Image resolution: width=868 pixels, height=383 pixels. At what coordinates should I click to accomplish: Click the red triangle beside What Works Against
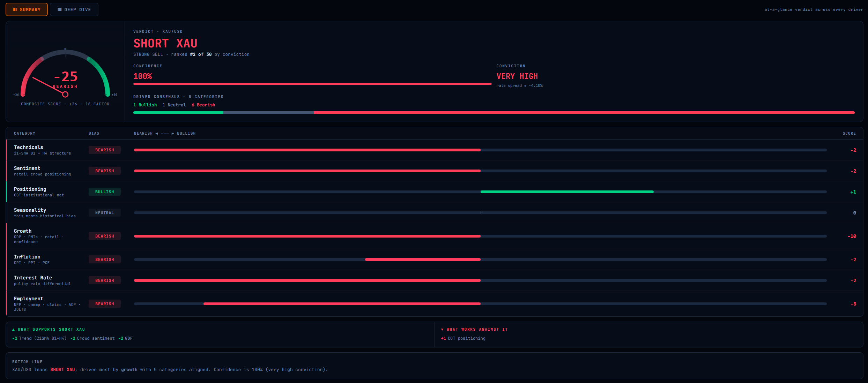click(442, 330)
